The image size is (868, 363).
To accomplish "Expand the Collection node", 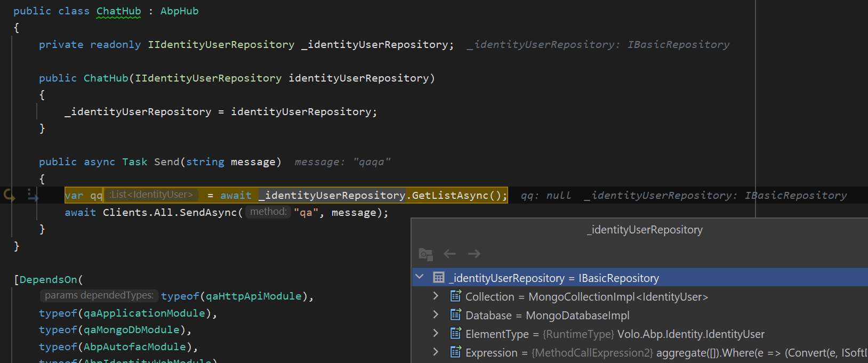I will [x=436, y=296].
